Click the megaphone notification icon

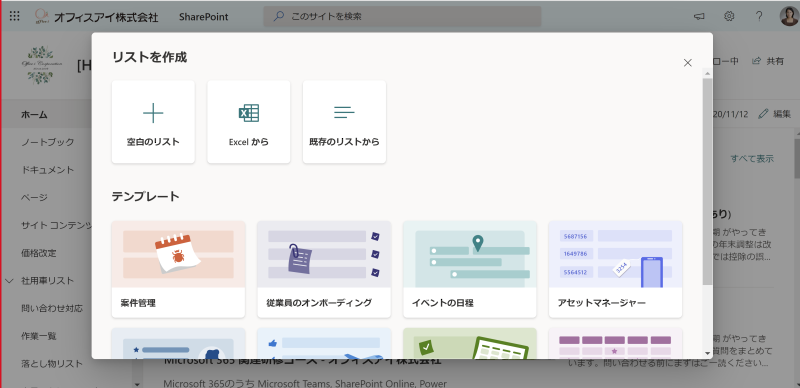[x=699, y=16]
